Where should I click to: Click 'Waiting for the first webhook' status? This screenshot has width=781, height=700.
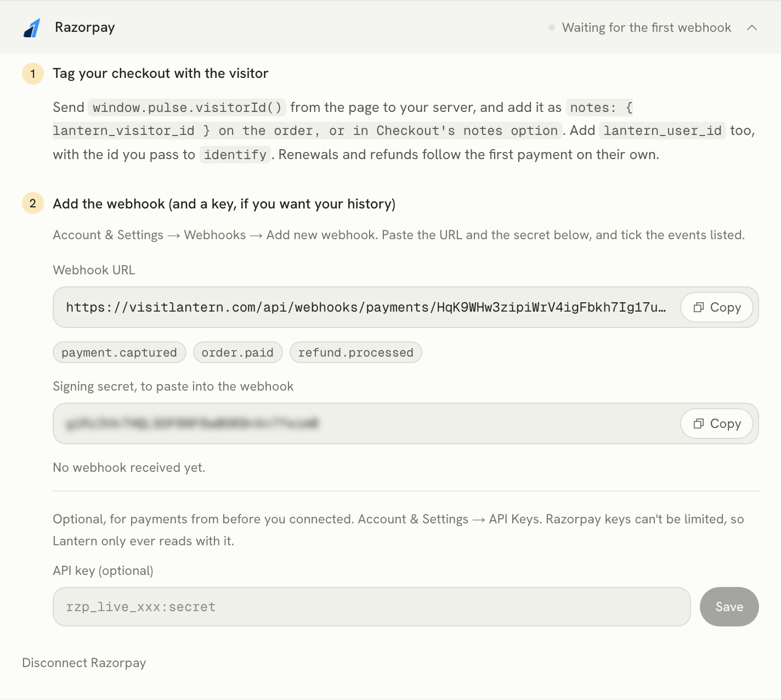pyautogui.click(x=639, y=27)
